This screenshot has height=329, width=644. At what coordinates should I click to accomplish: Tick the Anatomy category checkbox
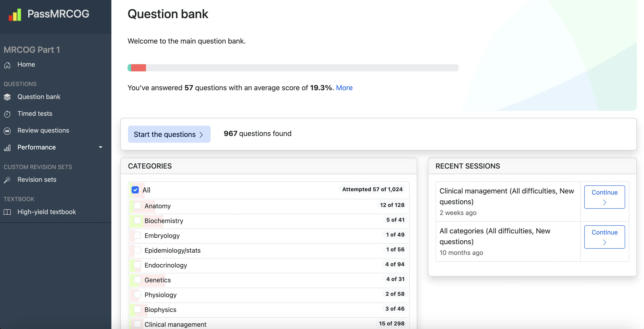(137, 206)
